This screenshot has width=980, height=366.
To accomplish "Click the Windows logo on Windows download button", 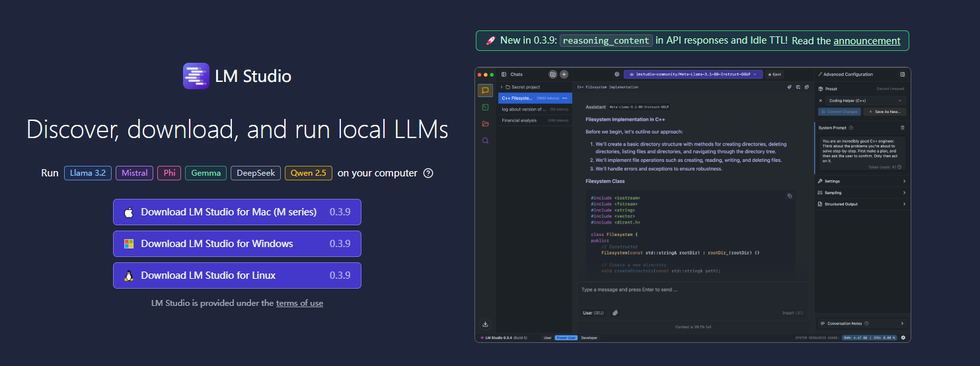I will [129, 244].
